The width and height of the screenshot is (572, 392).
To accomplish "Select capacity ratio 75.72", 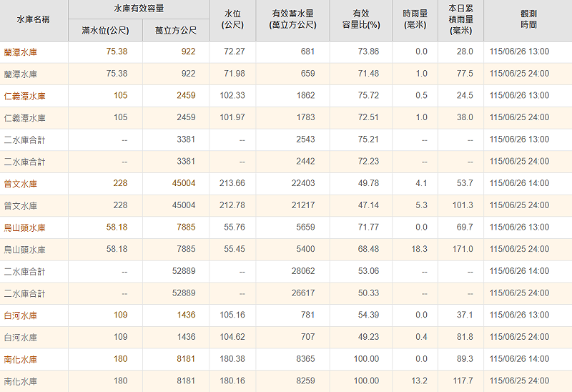I will (x=368, y=95).
